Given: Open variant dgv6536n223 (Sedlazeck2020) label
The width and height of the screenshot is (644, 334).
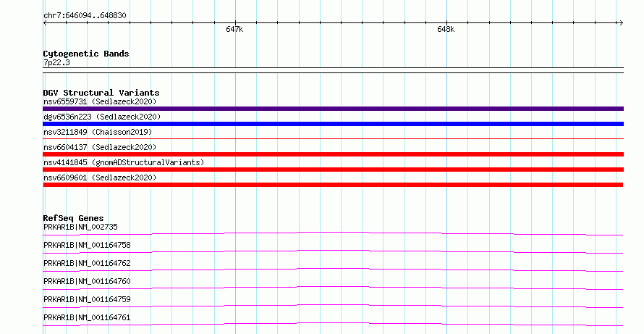Looking at the screenshot, I should click(102, 117).
